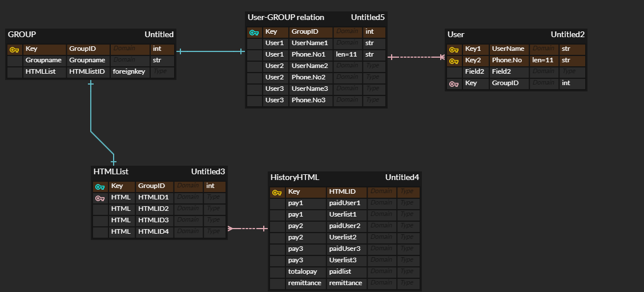Click the Phone.No3 field

[311, 101]
